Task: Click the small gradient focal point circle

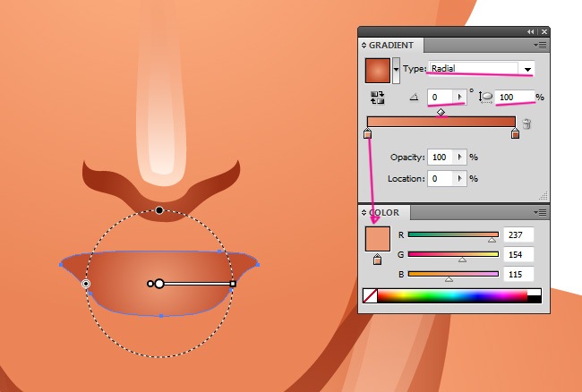Action: pyautogui.click(x=150, y=284)
